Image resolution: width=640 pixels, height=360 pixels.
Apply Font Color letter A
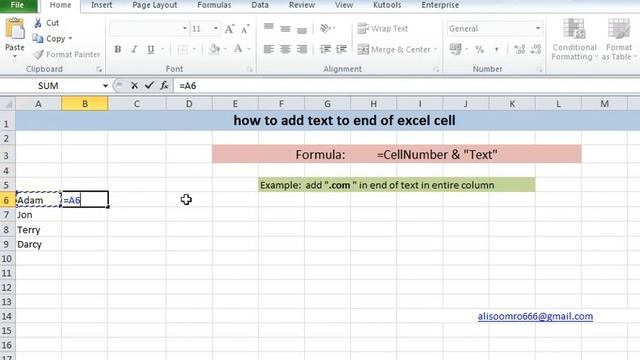[238, 49]
